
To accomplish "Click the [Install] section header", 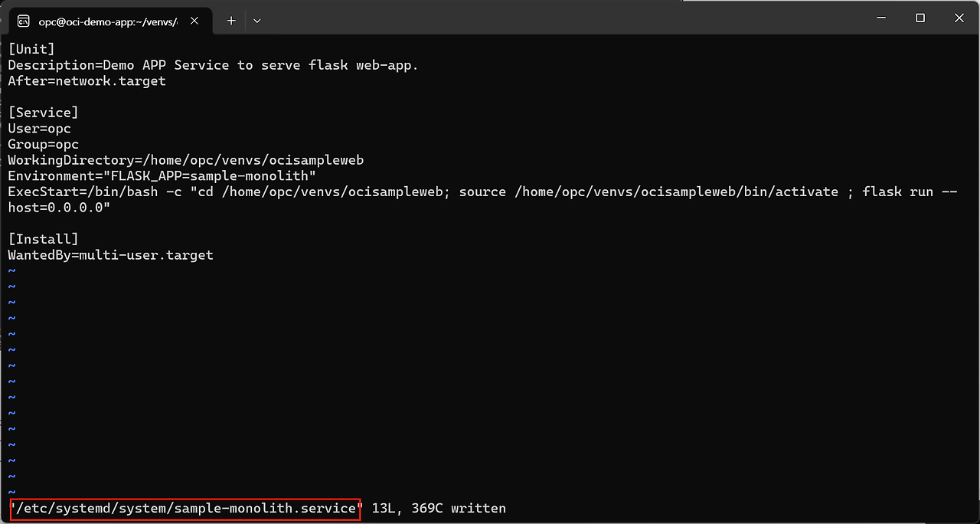I will [43, 239].
